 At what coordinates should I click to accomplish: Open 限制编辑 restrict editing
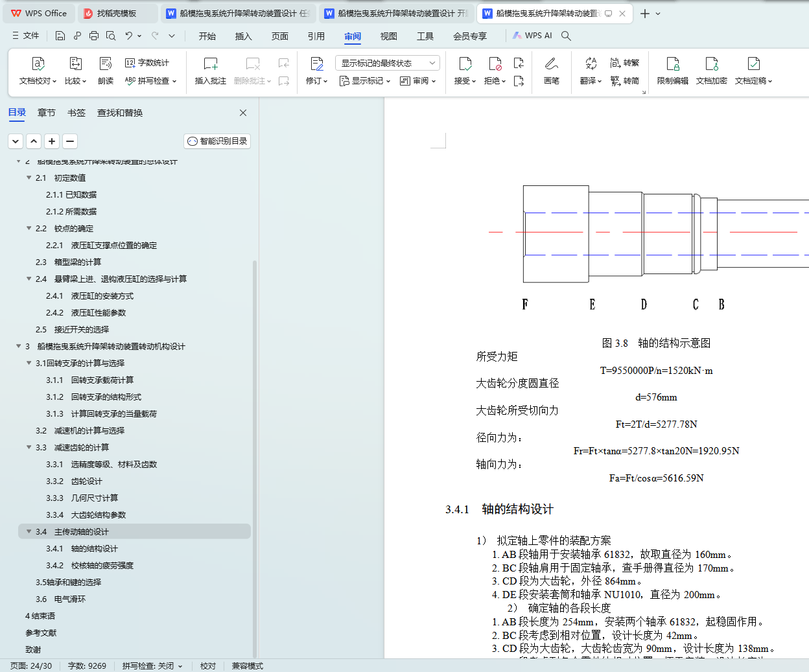pos(673,71)
